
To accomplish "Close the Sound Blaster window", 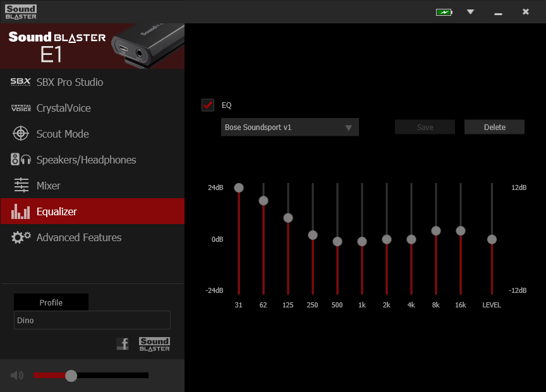I will [x=526, y=12].
